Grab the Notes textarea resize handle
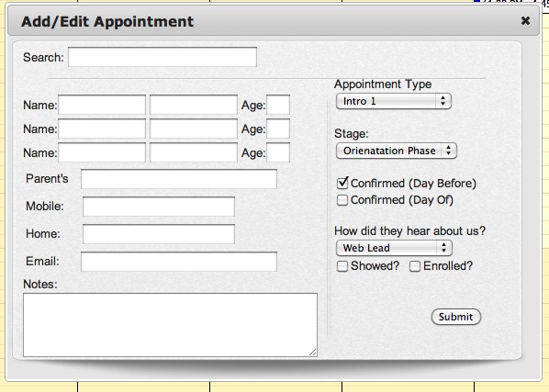Screen dimensions: 549x392 pos(313,353)
